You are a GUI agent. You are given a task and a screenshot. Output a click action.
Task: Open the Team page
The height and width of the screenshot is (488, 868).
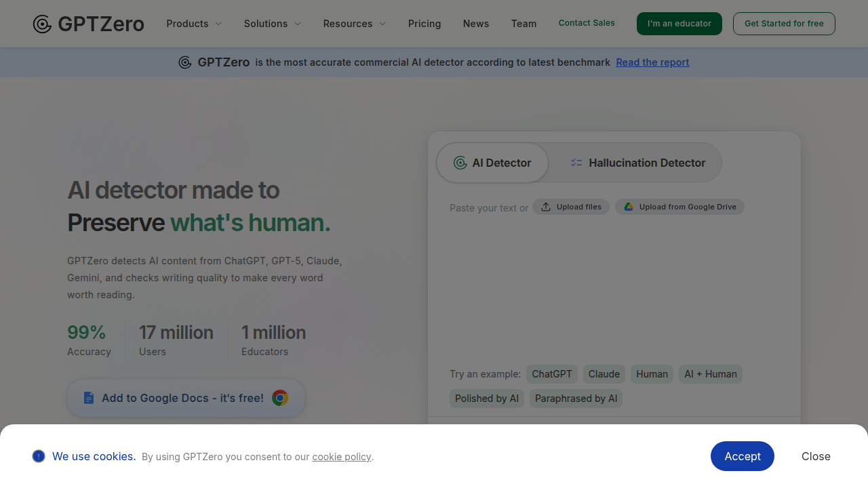pyautogui.click(x=524, y=24)
